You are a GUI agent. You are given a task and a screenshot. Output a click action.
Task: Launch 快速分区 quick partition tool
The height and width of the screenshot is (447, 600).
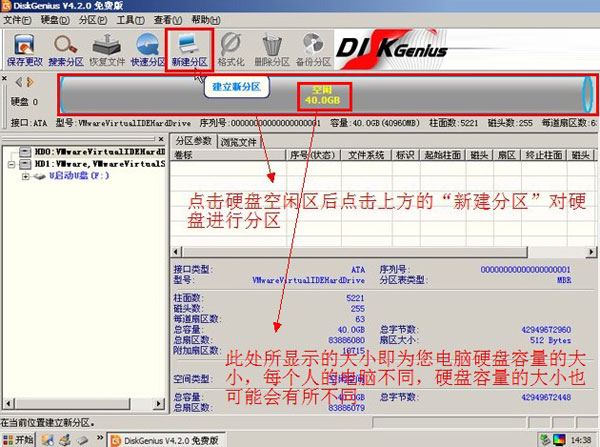(148, 50)
